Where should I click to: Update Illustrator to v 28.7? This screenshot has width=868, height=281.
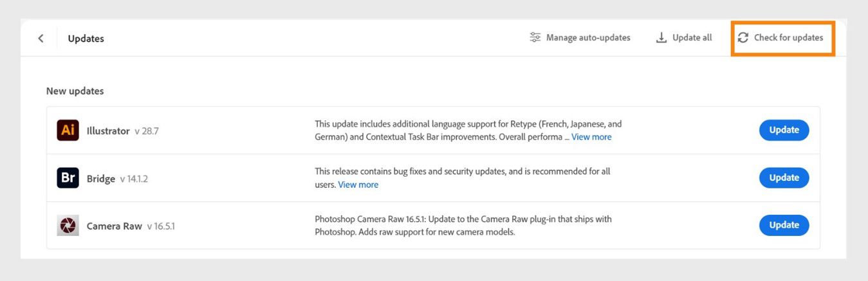pos(784,130)
